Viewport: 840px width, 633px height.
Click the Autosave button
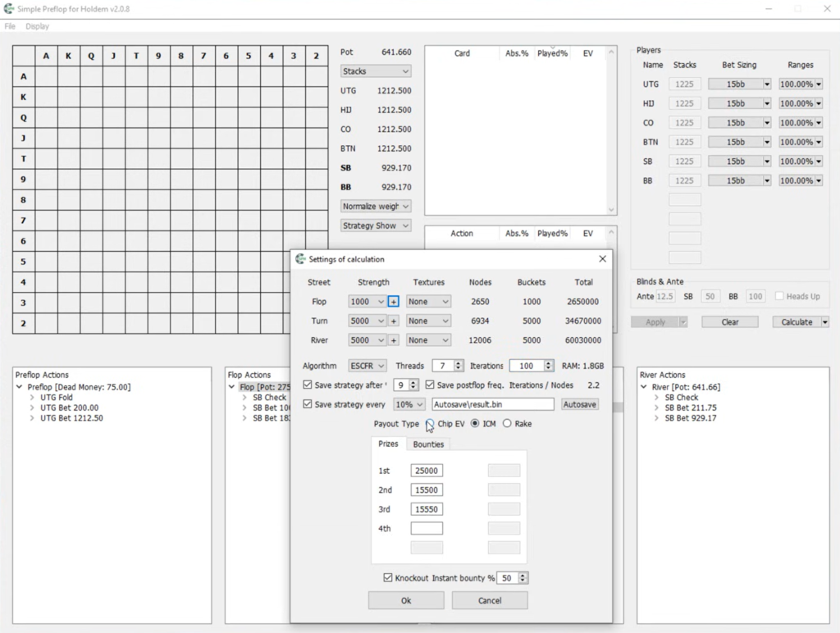[x=580, y=404]
